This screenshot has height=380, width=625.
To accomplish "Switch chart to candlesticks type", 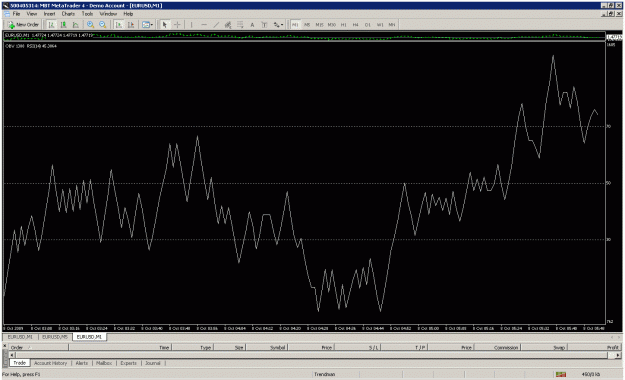I will pos(63,25).
